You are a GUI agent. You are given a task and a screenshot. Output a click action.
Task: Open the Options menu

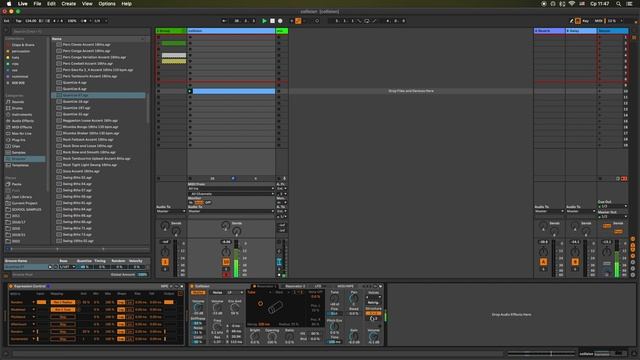click(107, 4)
